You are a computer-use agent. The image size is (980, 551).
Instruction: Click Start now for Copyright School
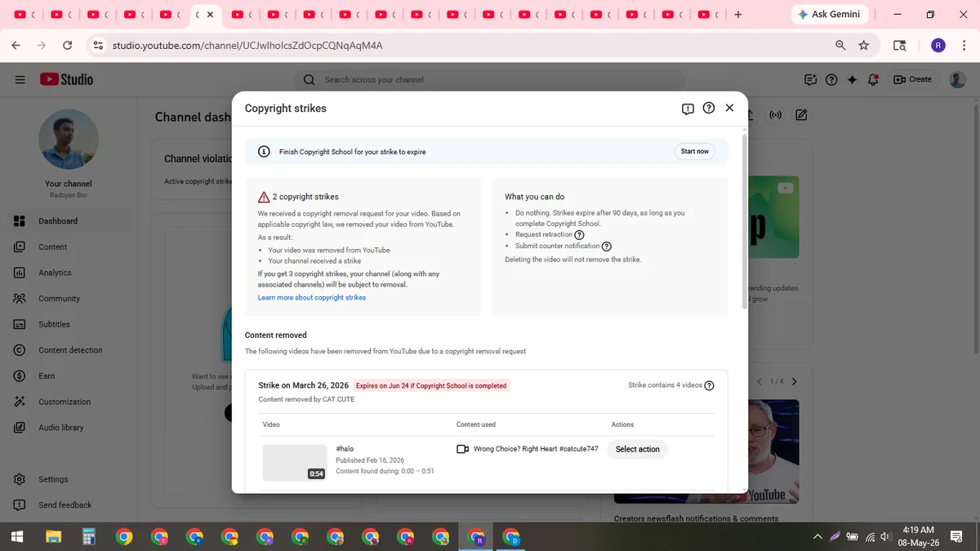point(695,151)
